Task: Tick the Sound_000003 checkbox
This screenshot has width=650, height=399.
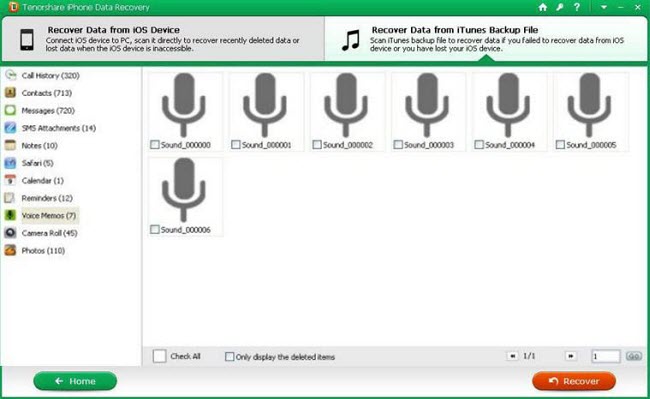Action: [398, 145]
